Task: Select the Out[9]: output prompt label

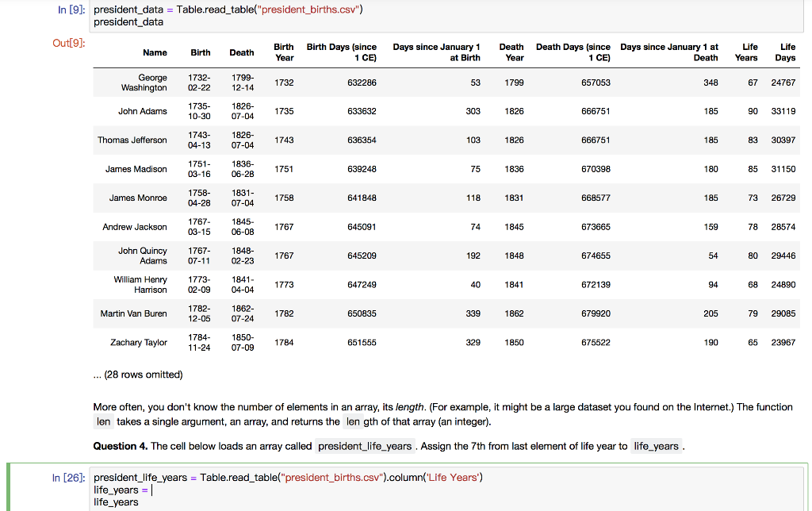Action: 69,43
